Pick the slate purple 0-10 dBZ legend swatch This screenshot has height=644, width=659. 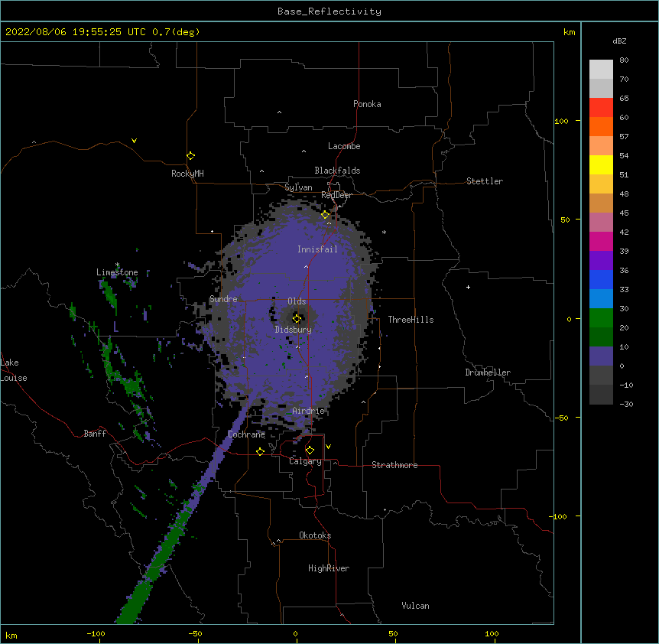coord(601,356)
